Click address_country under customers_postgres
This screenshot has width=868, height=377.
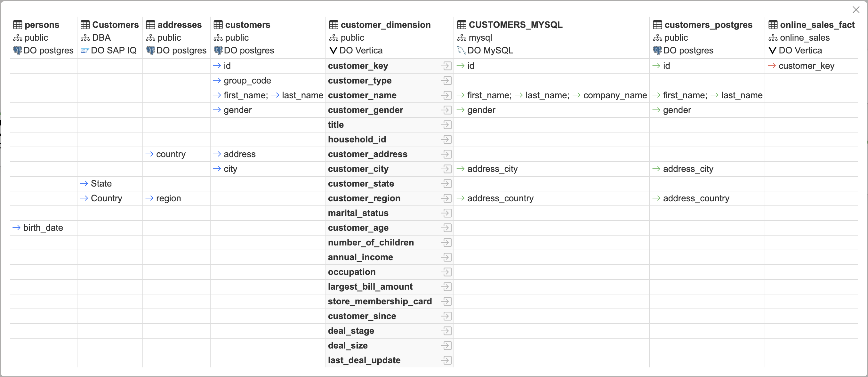coord(696,198)
